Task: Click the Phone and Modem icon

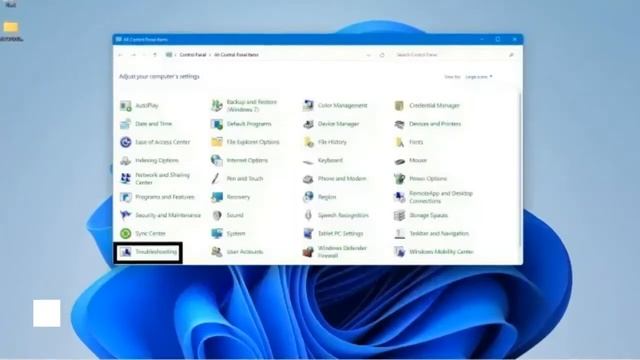Action: [308, 179]
